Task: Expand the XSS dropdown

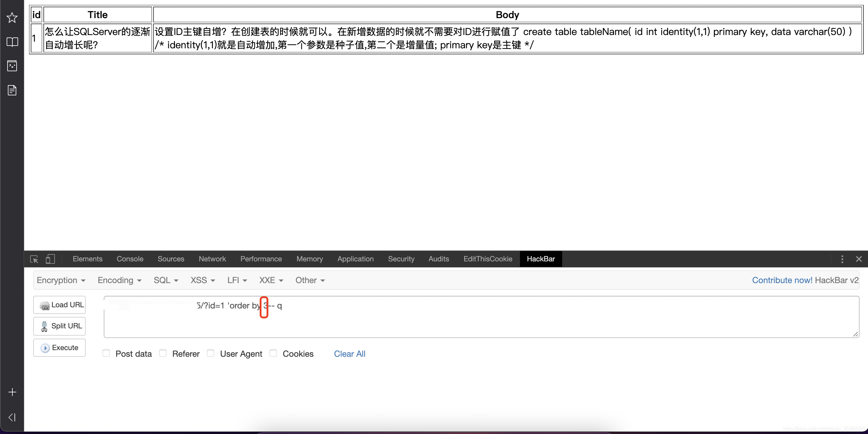Action: click(202, 280)
